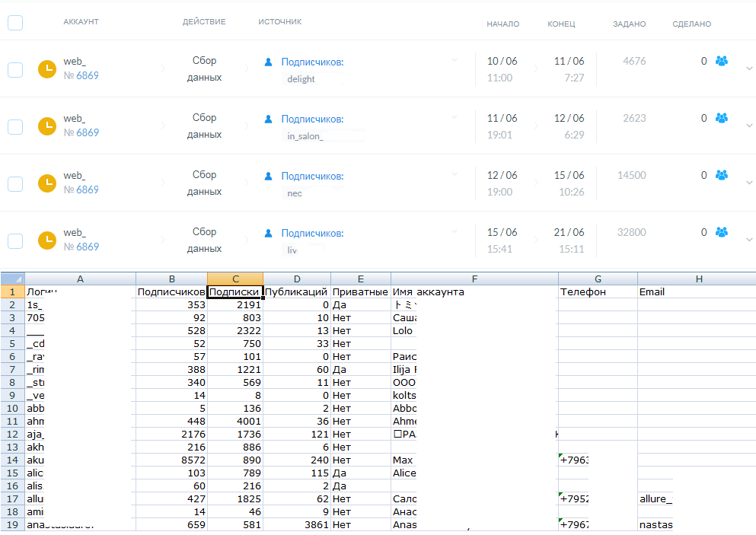
Task: Click cell with subscriber count 8572
Action: click(x=171, y=460)
